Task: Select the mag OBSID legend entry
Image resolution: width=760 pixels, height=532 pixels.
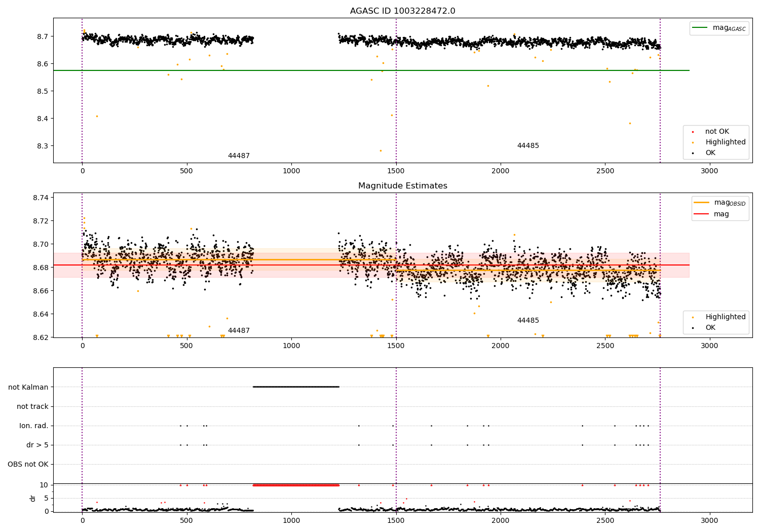Action: (x=720, y=203)
